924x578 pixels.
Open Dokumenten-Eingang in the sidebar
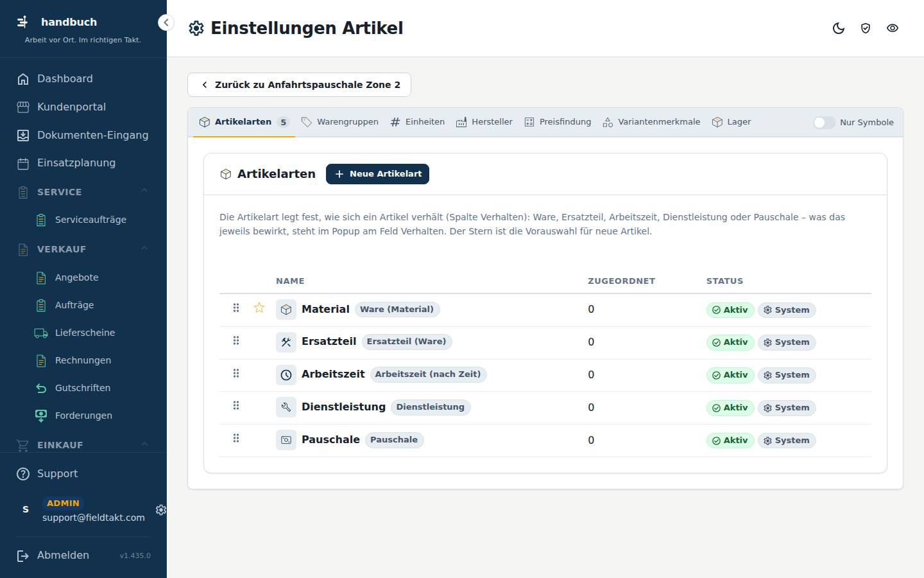[x=83, y=136]
